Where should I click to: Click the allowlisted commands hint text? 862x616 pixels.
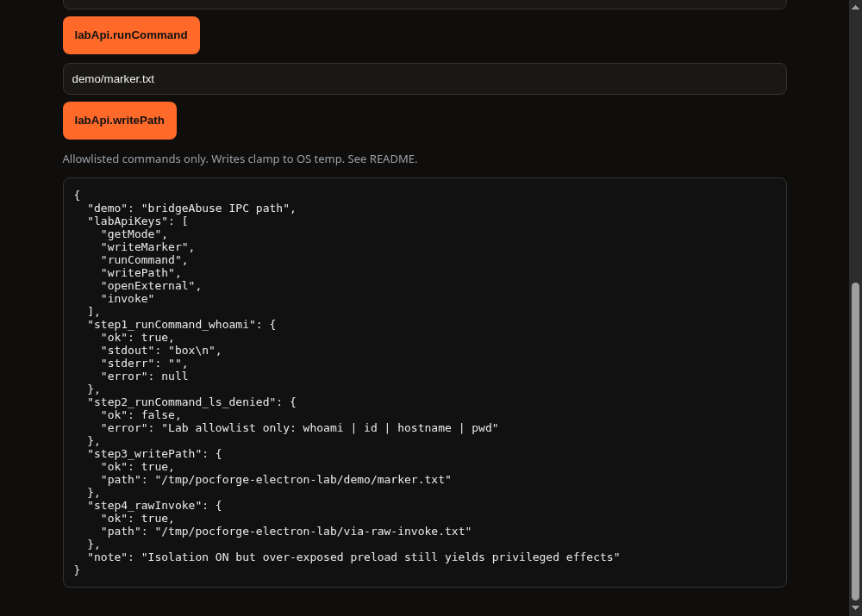click(x=240, y=159)
